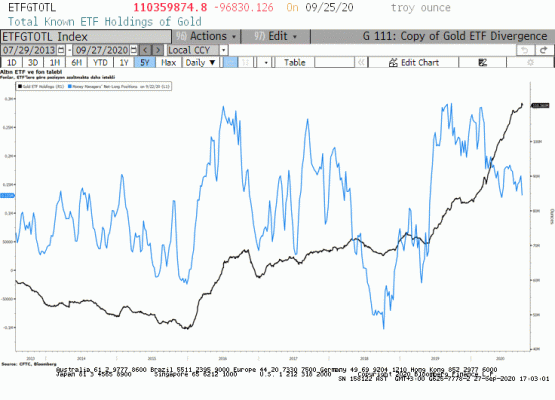Open the Actions dropdown menu
This screenshot has width=555, height=400.
(206, 36)
